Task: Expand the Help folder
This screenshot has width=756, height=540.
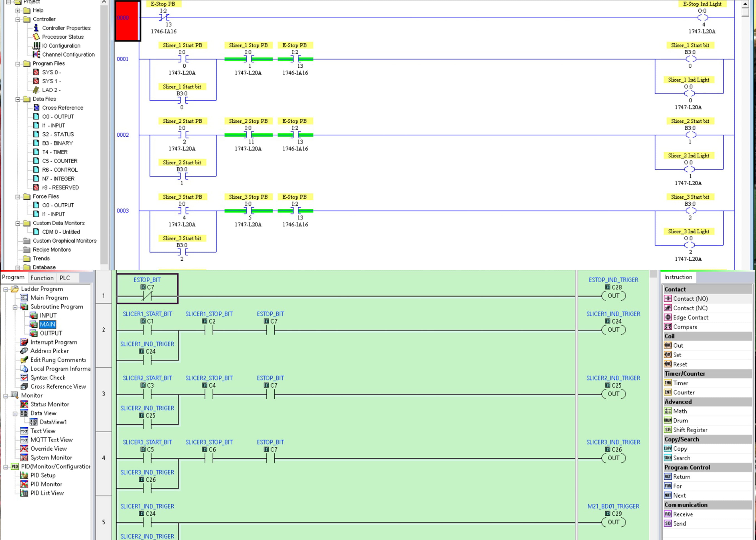Action: pos(18,10)
